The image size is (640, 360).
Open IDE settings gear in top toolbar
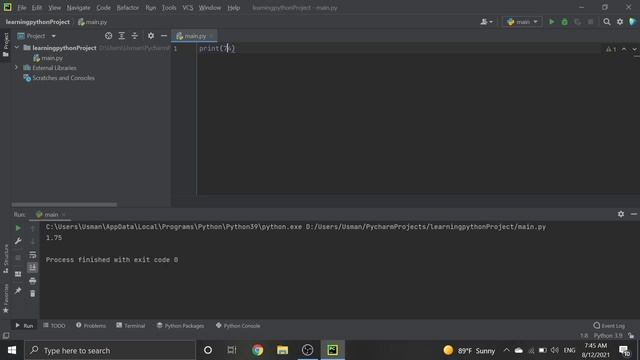[x=620, y=22]
